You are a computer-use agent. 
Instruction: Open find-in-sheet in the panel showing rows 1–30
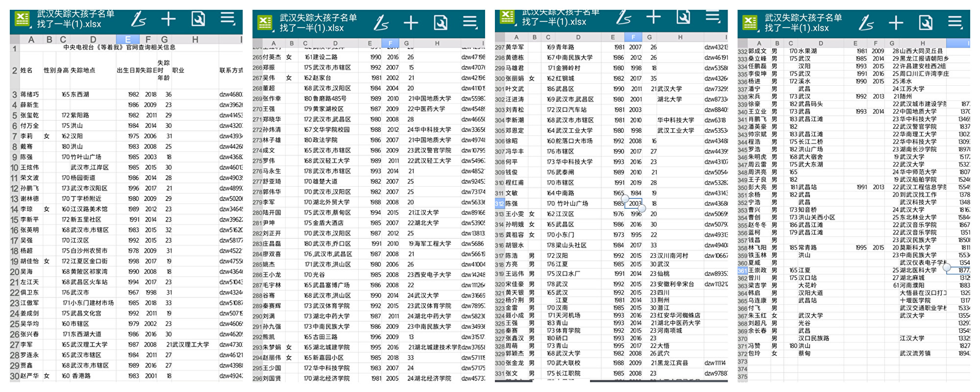click(x=198, y=19)
